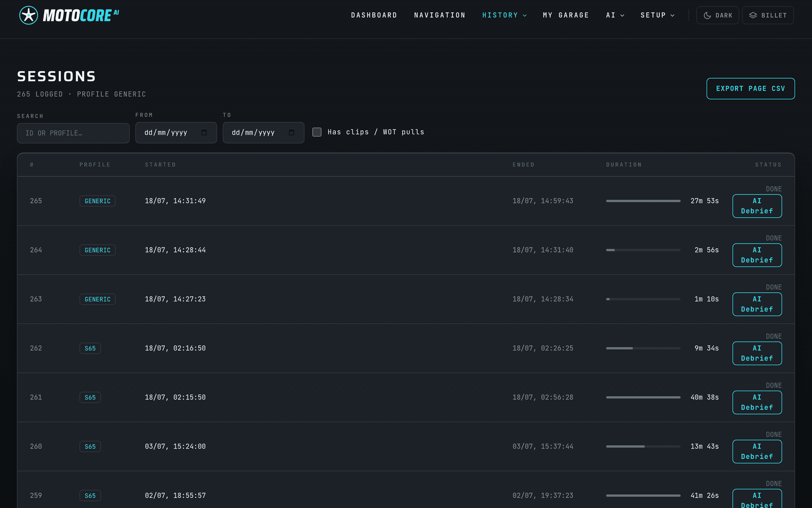Click duration bar of session 260
Image resolution: width=812 pixels, height=508 pixels.
(x=643, y=446)
